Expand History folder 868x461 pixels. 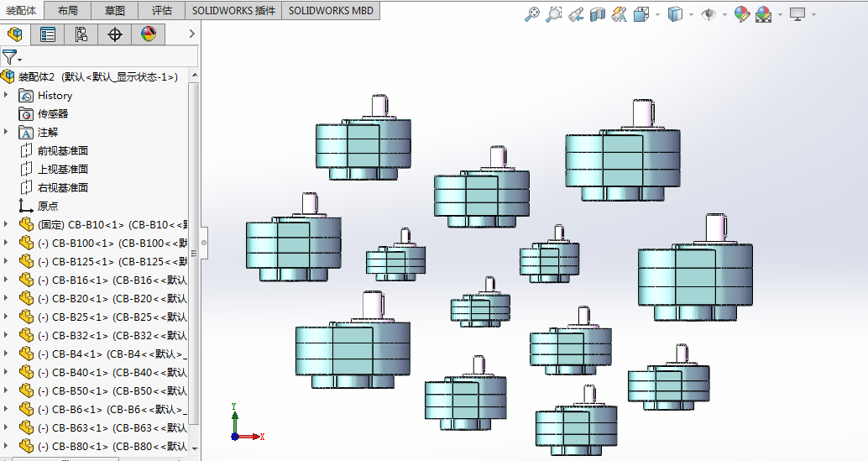pos(6,95)
